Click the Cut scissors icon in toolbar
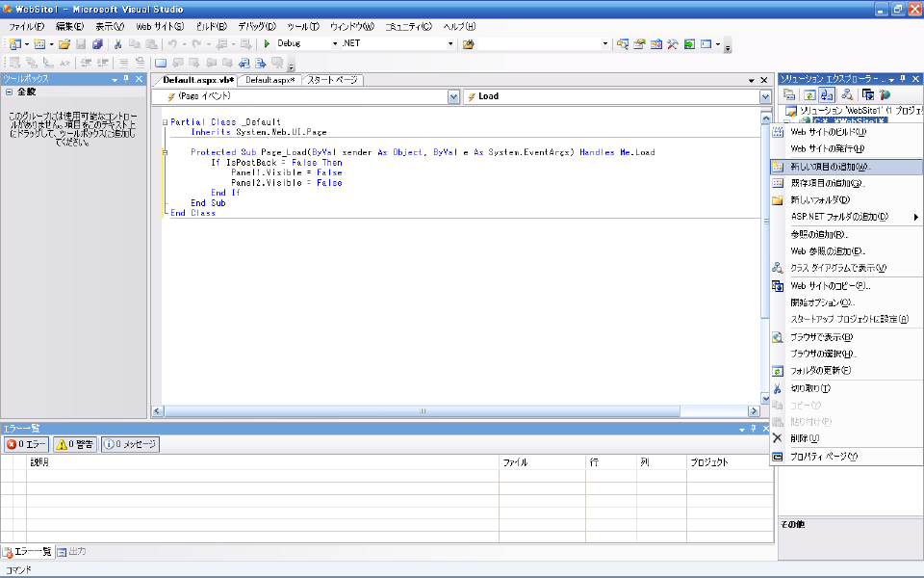Image resolution: width=924 pixels, height=578 pixels. tap(118, 44)
